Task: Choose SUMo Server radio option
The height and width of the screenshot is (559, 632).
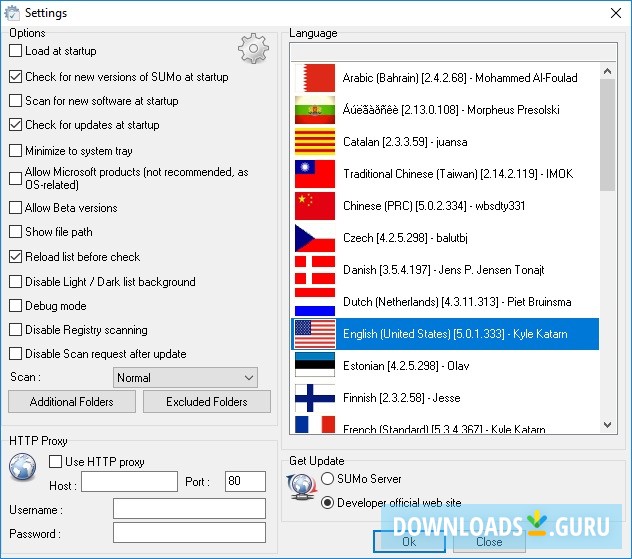Action: [327, 479]
